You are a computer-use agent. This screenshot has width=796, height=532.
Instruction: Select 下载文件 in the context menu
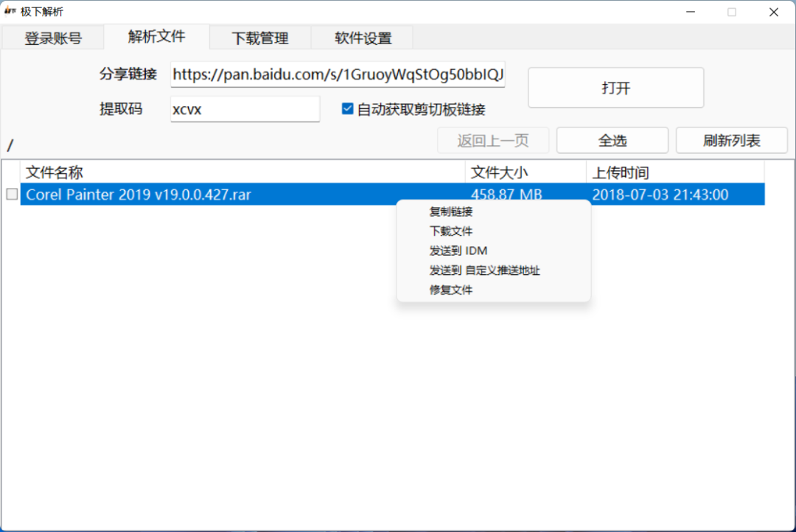coord(451,231)
